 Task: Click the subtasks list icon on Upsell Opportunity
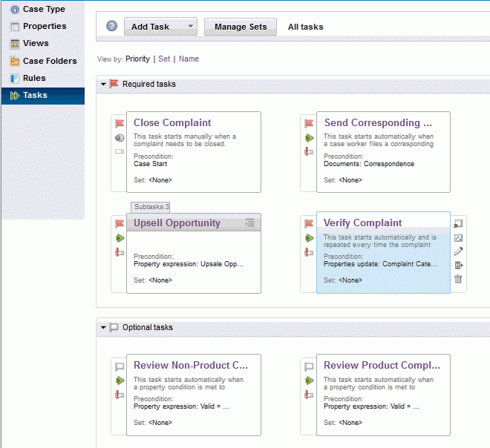coord(250,223)
